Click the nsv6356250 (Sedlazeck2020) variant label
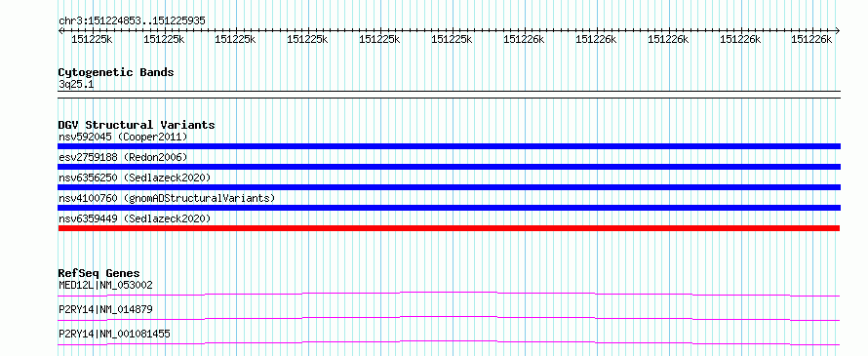Image resolution: width=868 pixels, height=356 pixels. pos(135,178)
